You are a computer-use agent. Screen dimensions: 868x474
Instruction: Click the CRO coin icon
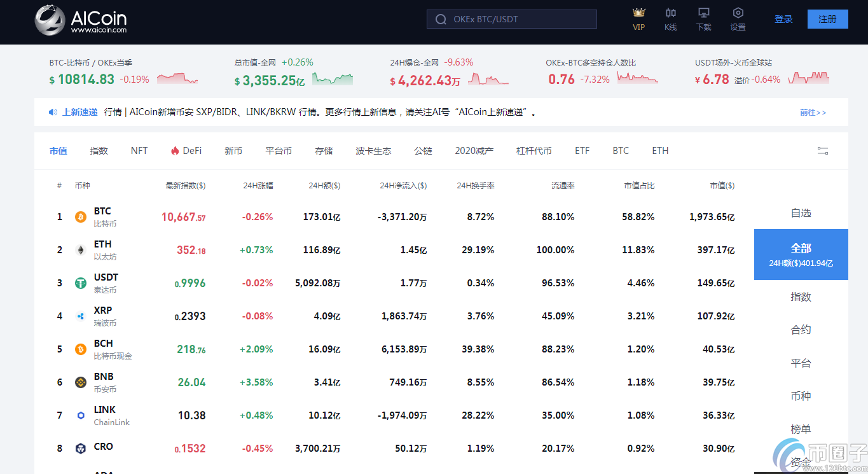coord(81,449)
